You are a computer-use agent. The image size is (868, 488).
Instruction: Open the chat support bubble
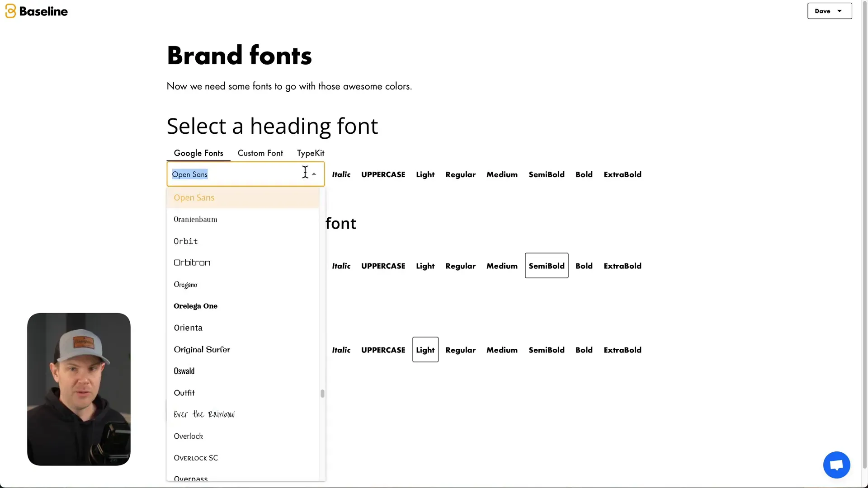pyautogui.click(x=836, y=465)
